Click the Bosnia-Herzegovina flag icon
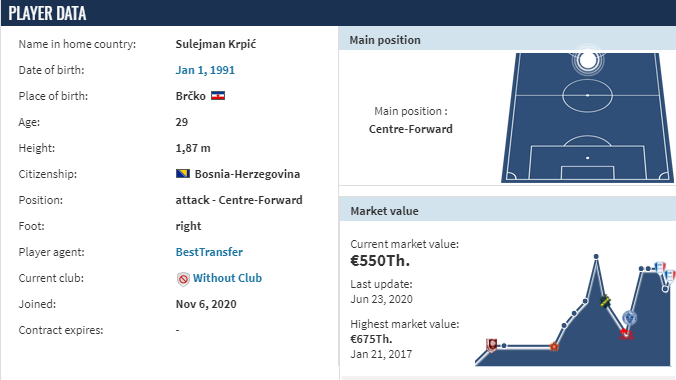Screen dimensions: 676x380 coord(183,174)
